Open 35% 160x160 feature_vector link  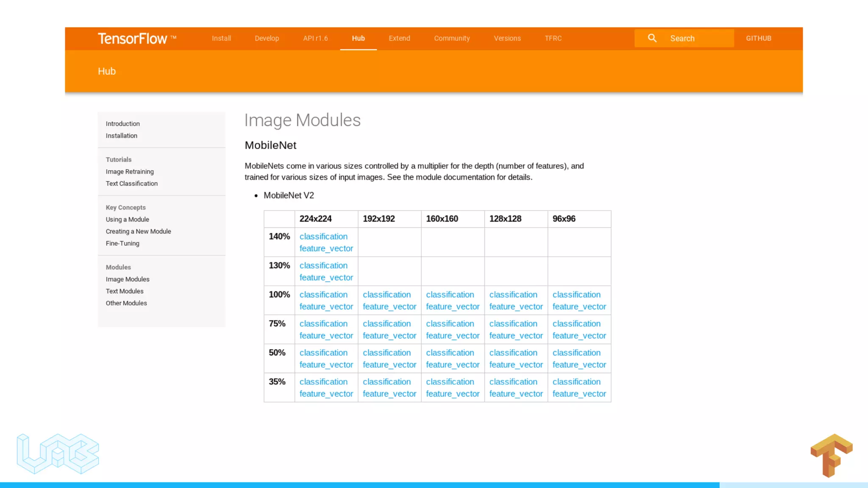[x=453, y=394]
